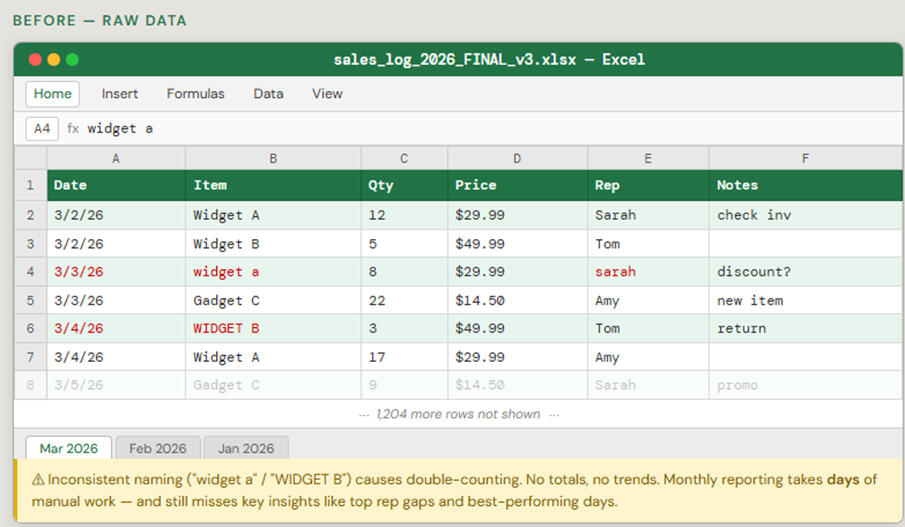The height and width of the screenshot is (527, 905).
Task: Switch to the Insert tab
Action: [120, 94]
